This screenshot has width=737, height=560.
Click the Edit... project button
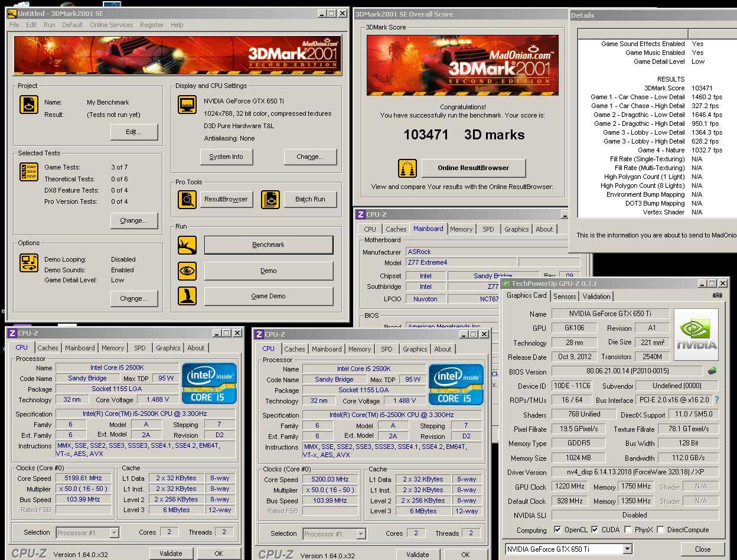[134, 132]
